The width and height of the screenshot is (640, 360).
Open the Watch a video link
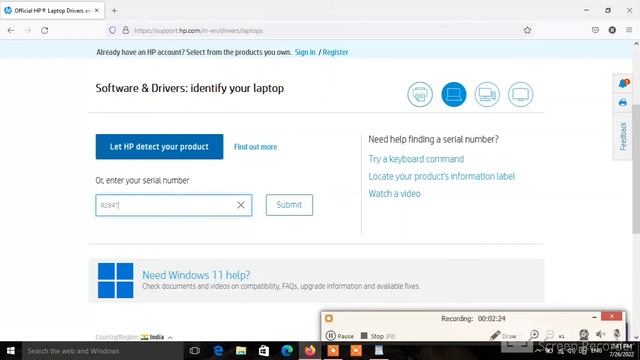tap(394, 194)
